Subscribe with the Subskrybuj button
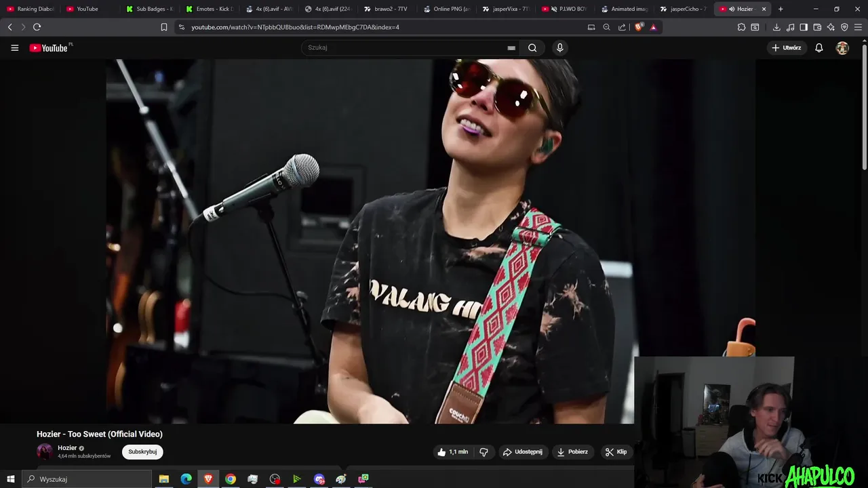This screenshot has height=488, width=868. coord(142,452)
